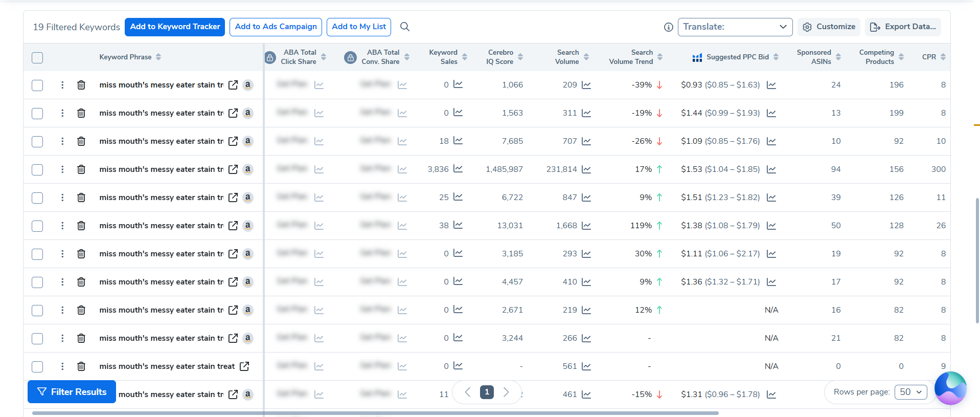Screen dimensions: 980x417
Task: Open three-dot menu for row with search volume 847
Action: (x=62, y=197)
